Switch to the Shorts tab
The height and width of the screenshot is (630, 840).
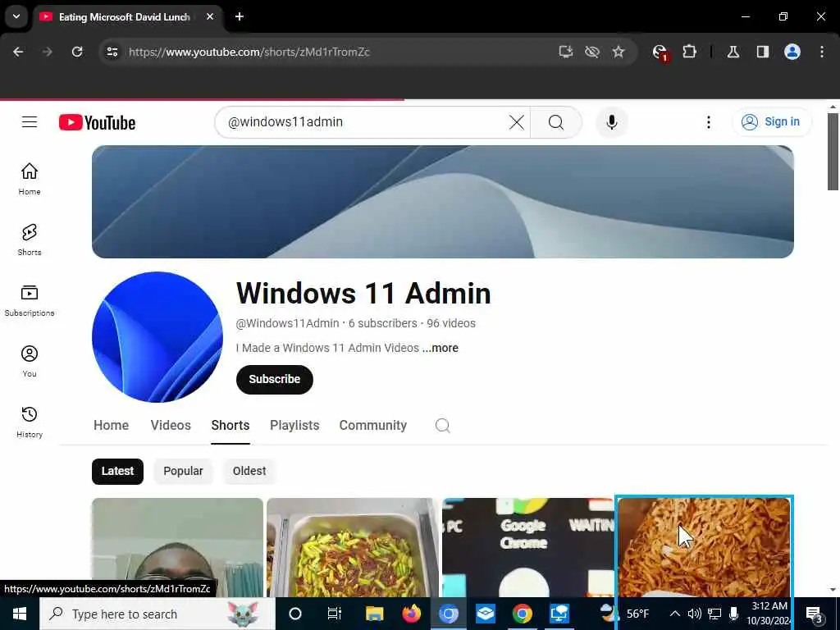click(x=231, y=426)
